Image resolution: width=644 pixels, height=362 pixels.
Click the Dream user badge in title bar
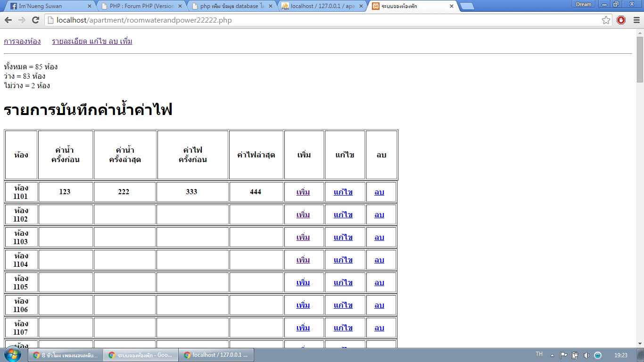point(584,4)
